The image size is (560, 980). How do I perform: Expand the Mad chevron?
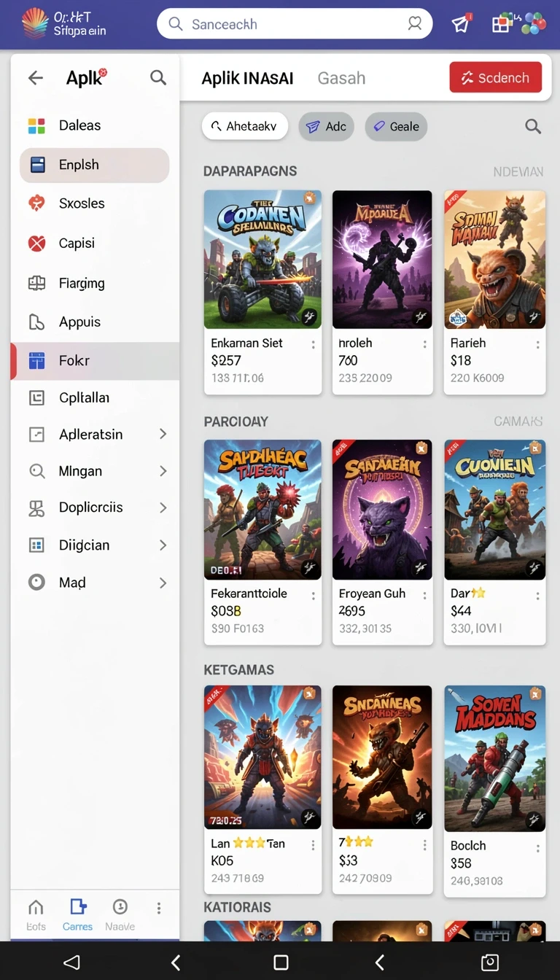coord(163,583)
